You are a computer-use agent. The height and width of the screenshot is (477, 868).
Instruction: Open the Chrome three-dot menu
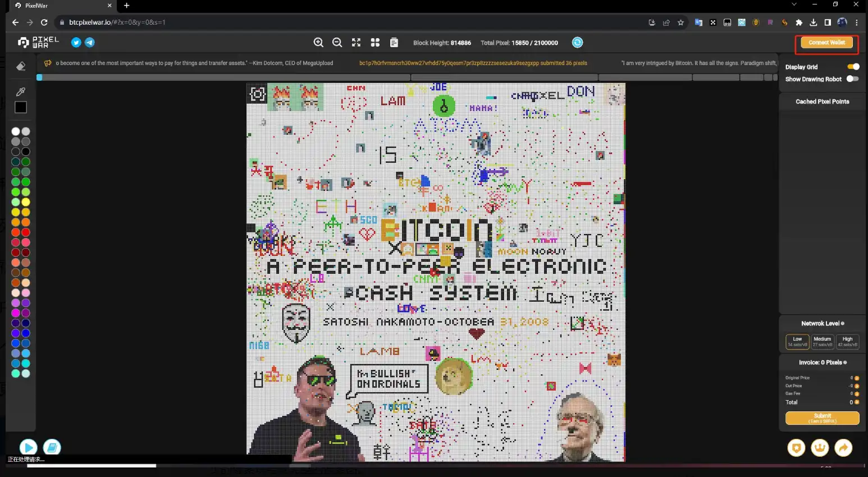[x=856, y=22]
